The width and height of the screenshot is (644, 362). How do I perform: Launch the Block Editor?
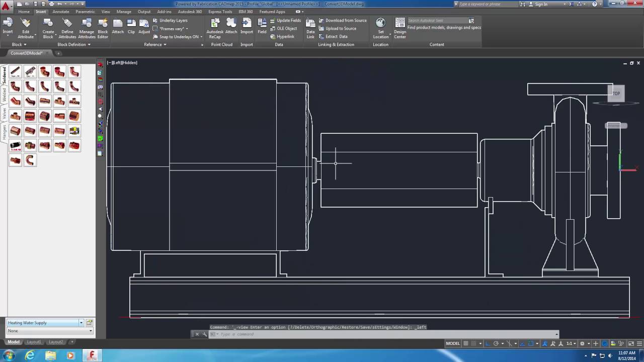(x=103, y=28)
